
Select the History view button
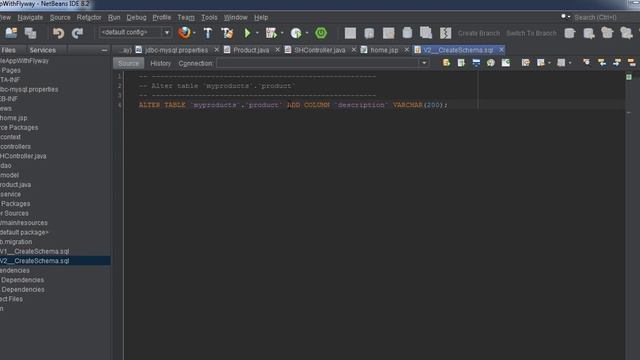coord(160,63)
